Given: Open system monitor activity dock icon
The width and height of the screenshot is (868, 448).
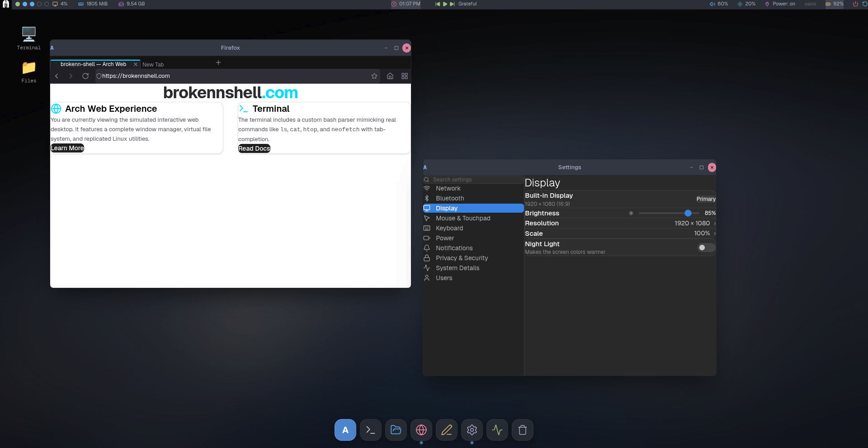Looking at the screenshot, I should (497, 430).
